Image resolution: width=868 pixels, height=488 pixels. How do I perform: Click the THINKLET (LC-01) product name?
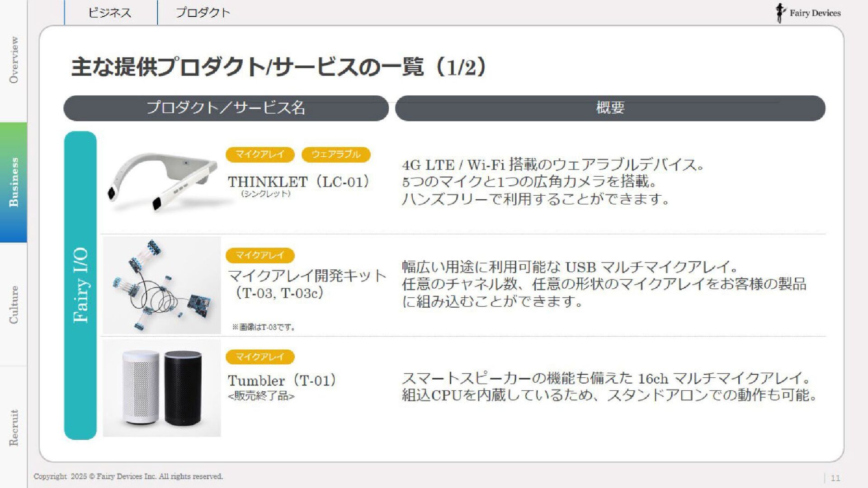[x=299, y=182]
